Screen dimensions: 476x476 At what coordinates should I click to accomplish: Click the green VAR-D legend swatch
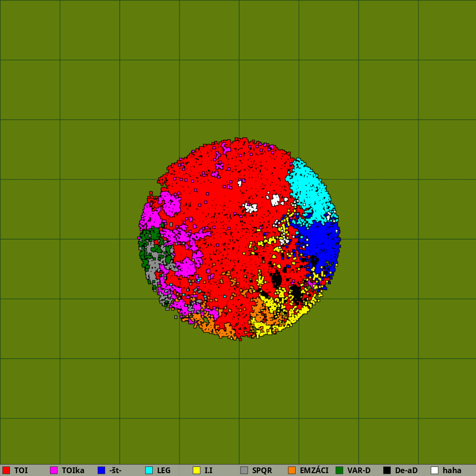[339, 470]
